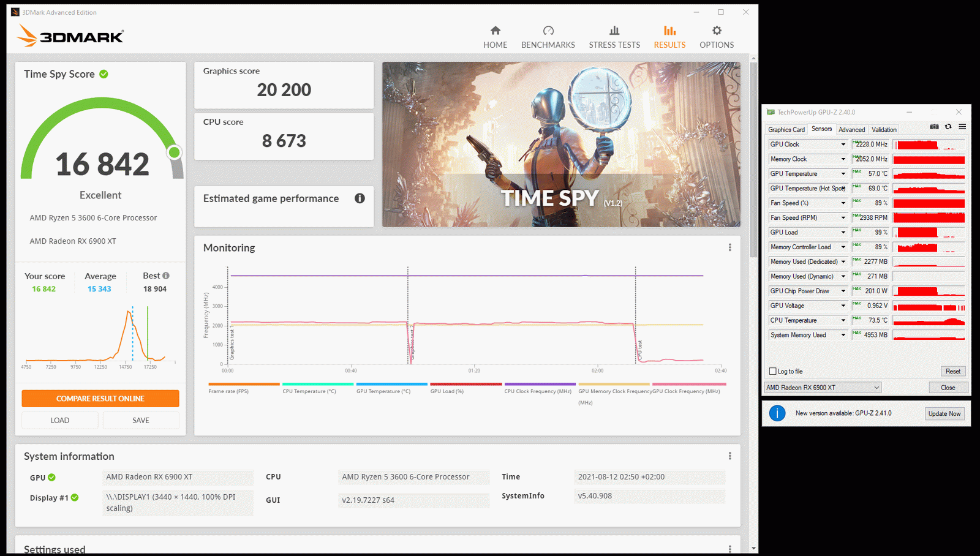Select Sensors tab in GPU-Z
Screen dimensions: 980x556
pos(821,129)
